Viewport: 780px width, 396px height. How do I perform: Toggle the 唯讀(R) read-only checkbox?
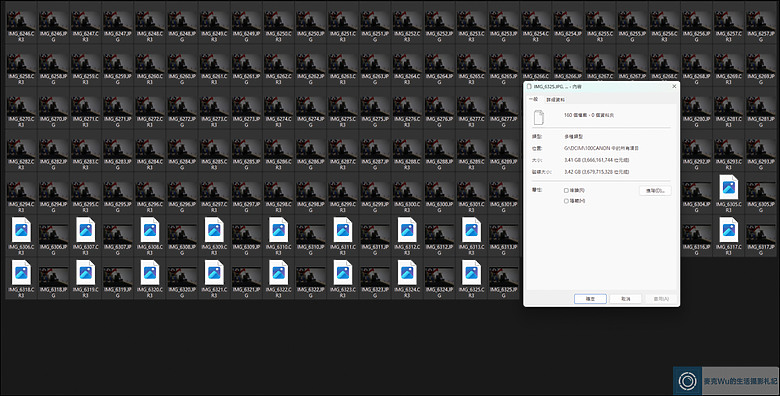566,191
